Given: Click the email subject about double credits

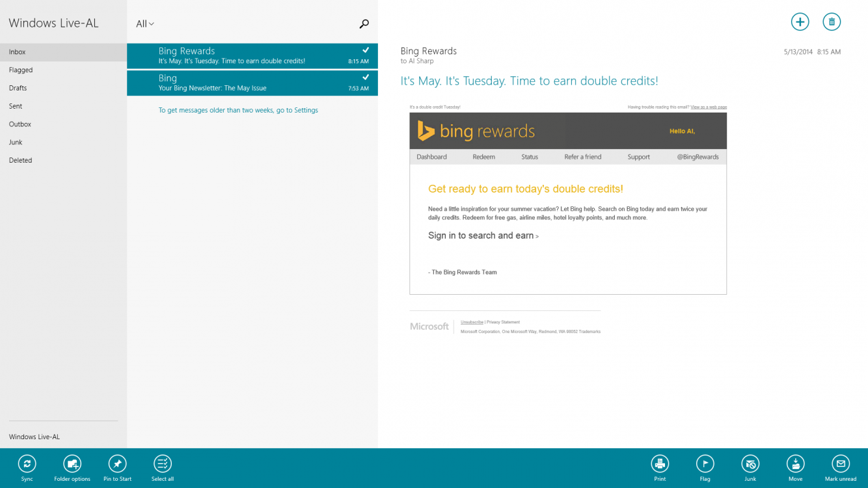Looking at the screenshot, I should 529,81.
